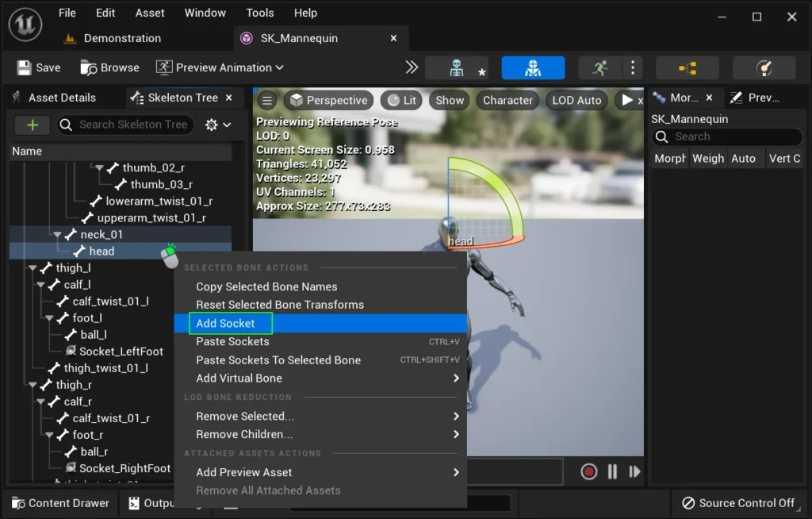Collapse the thigh_l bone hierarchy
Viewport: 812px width, 519px height.
(33, 268)
